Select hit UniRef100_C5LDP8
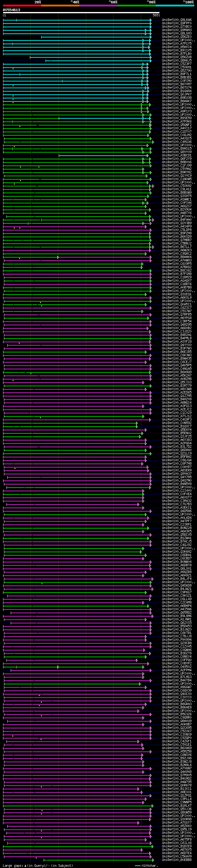197x868 pixels. pyautogui.click(x=177, y=230)
